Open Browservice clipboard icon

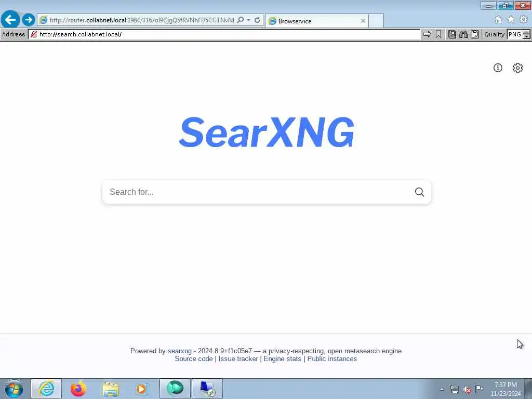[475, 34]
